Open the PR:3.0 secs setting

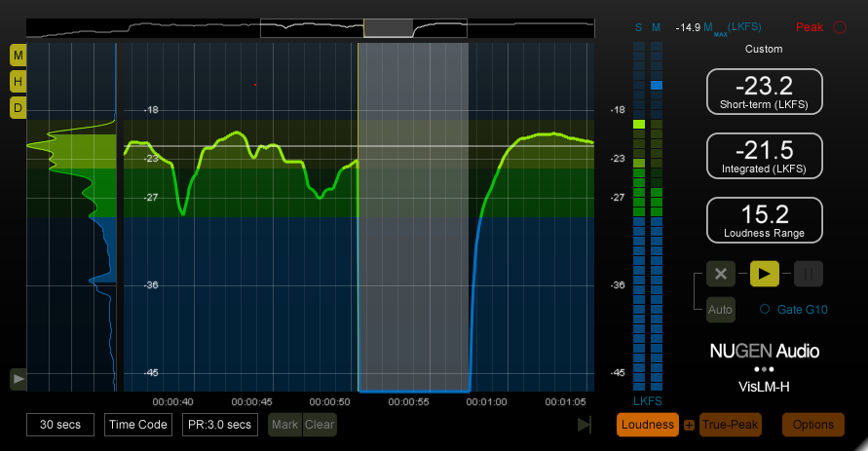tap(220, 425)
